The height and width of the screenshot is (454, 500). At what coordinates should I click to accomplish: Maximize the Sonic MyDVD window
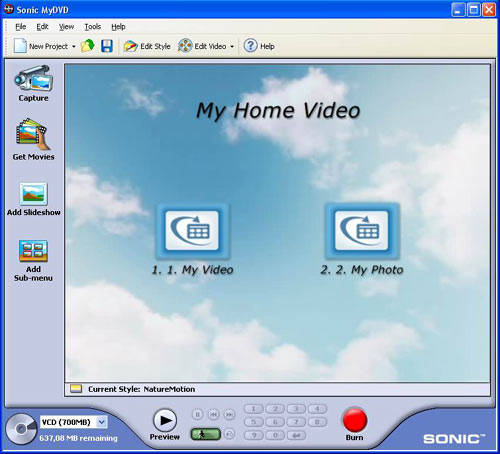(473, 10)
